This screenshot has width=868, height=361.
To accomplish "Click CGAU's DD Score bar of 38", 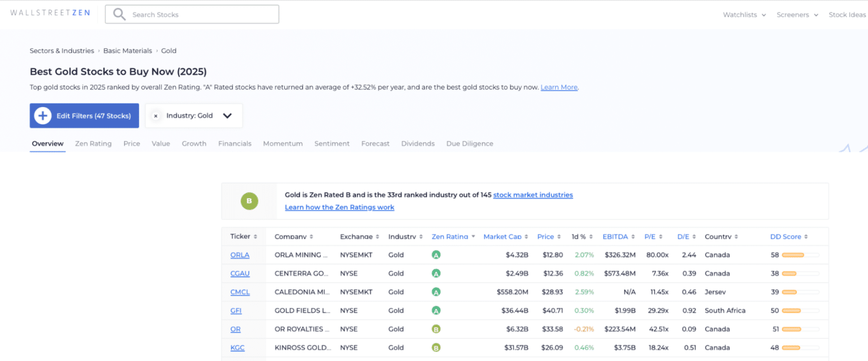I will [x=800, y=273].
